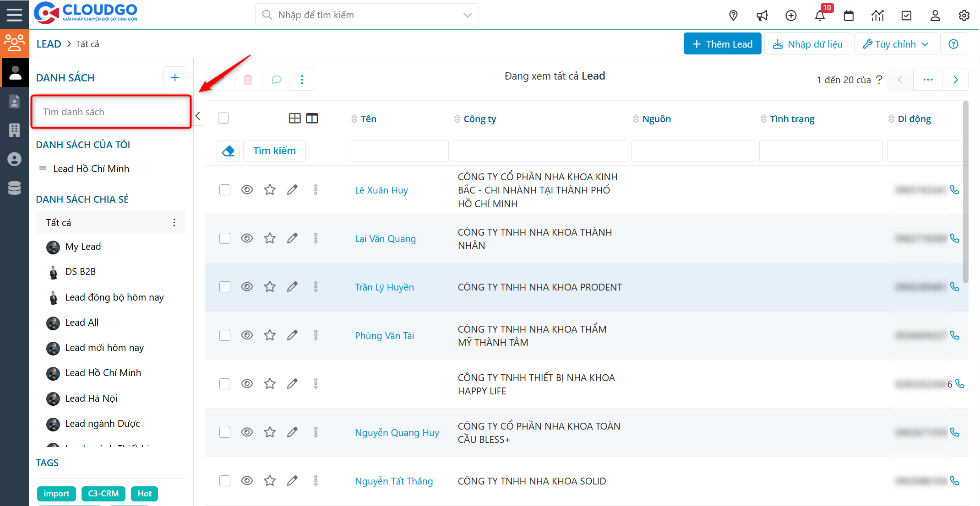The width and height of the screenshot is (980, 506).
Task: Star the Lê Xuân Huy lead
Action: [270, 190]
